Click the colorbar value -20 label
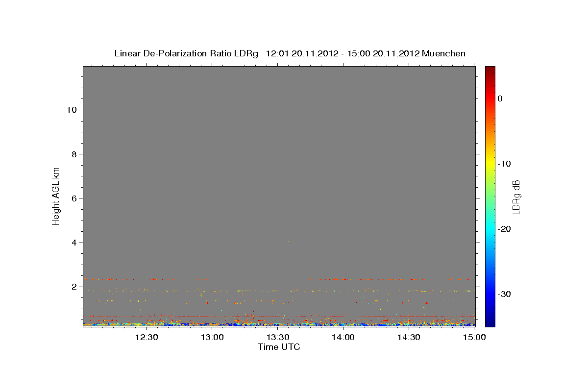Image resolution: width=588 pixels, height=392 pixels. (504, 229)
